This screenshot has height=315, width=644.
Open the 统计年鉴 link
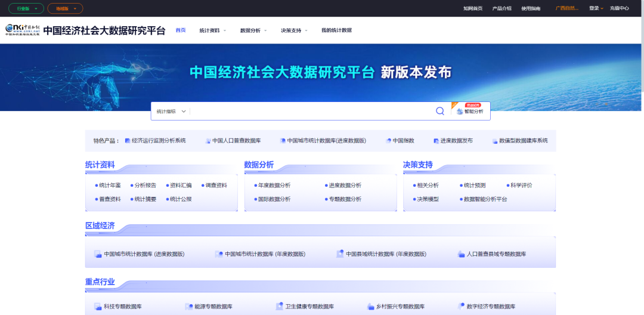point(110,186)
